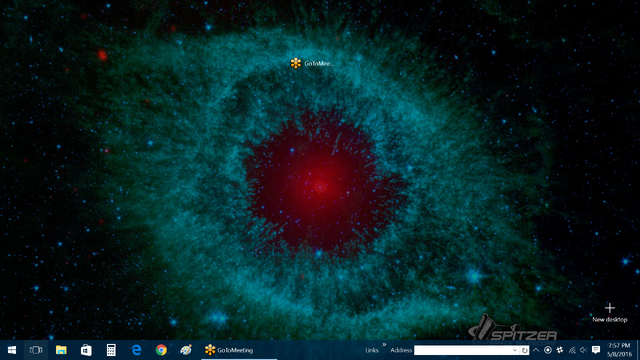This screenshot has width=640, height=360.
Task: Select the GoToMeeting taskbar button
Action: 239,350
